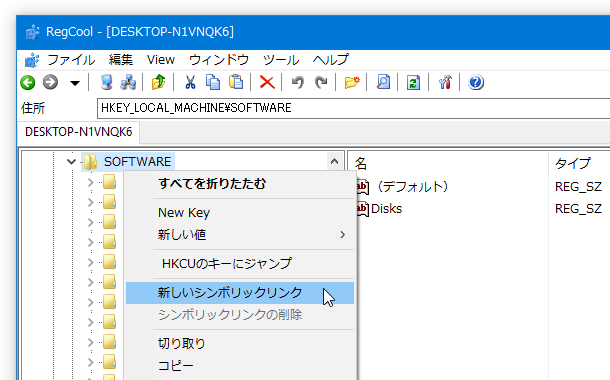Select the DESKTOP-N1VNQK6 tab
This screenshot has height=380, width=610.
[79, 132]
